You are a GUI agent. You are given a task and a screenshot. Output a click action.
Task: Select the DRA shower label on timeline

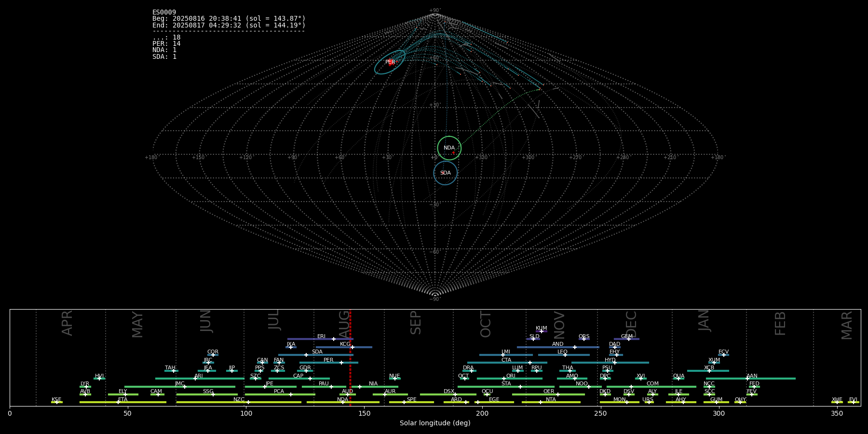468,368
